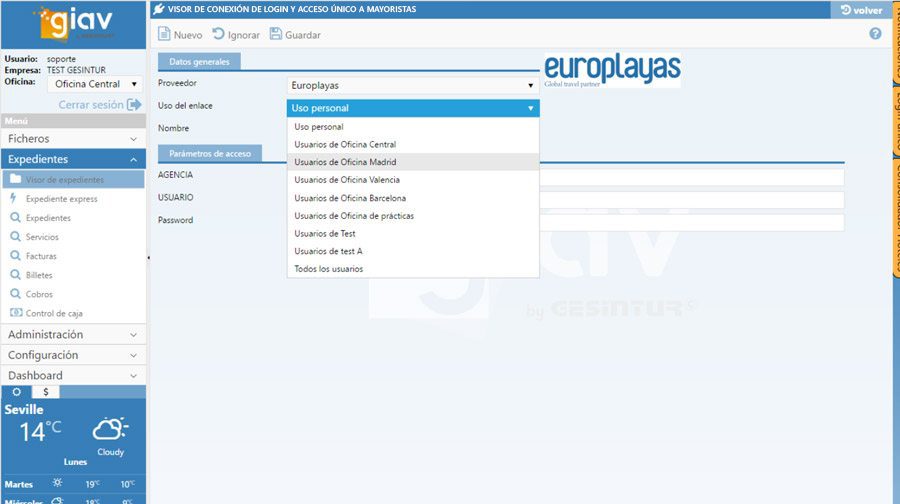The width and height of the screenshot is (900, 504).
Task: Click the Servicios search icon
Action: (15, 237)
